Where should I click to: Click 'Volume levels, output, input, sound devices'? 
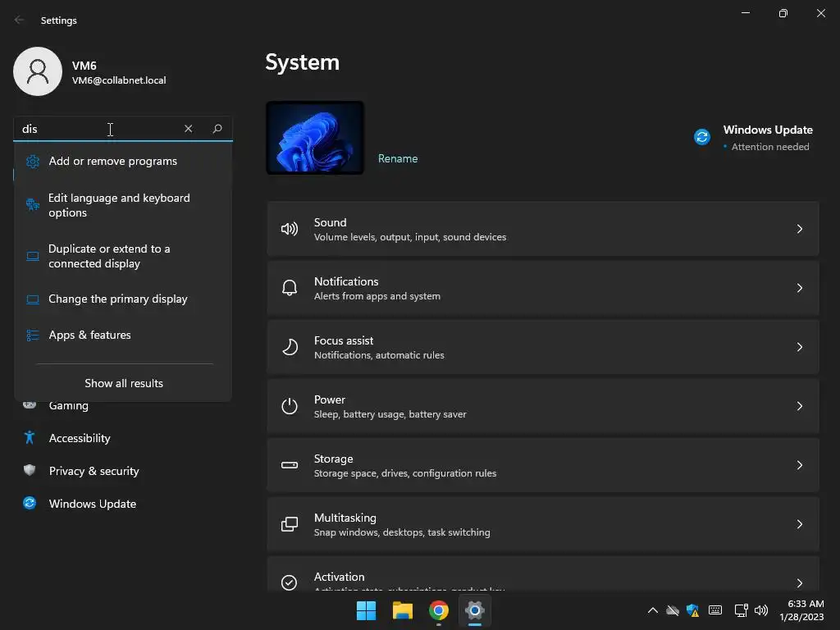coord(410,237)
